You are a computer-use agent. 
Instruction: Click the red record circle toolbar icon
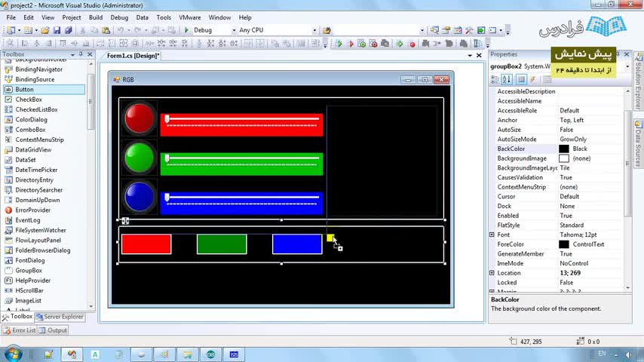412,44
